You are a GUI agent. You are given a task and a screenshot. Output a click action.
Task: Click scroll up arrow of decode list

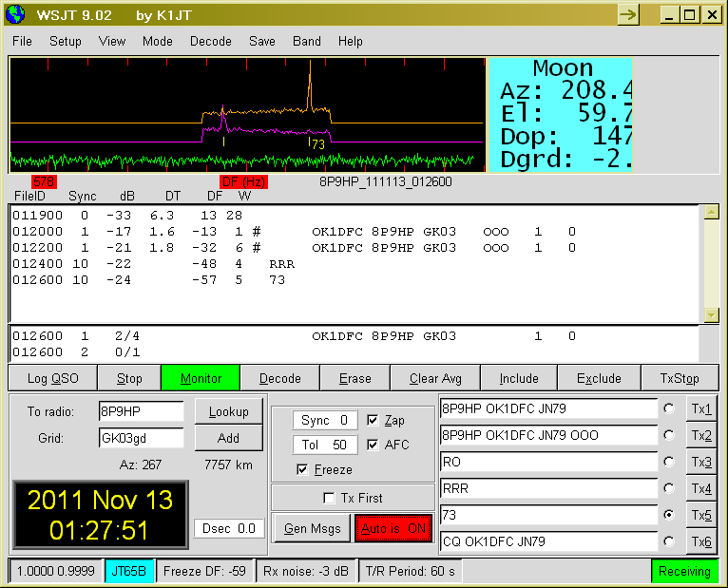point(711,213)
